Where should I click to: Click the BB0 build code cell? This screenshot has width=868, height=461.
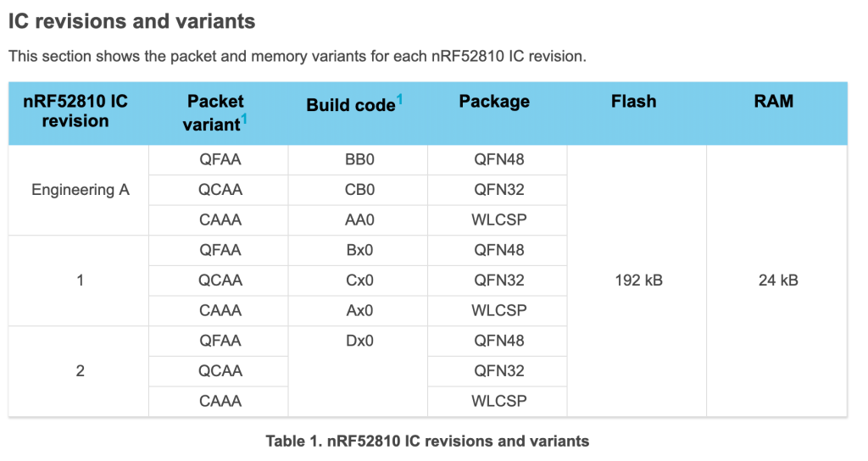pyautogui.click(x=359, y=159)
